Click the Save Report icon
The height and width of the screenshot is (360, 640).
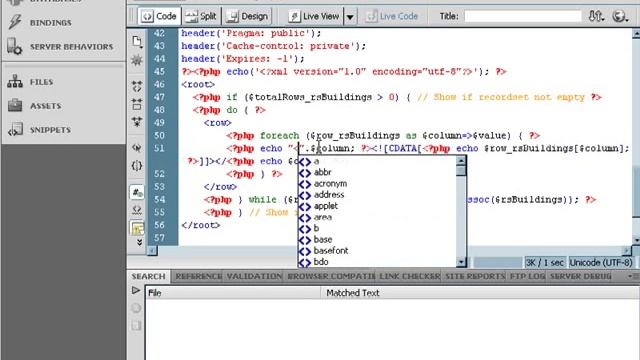pos(136,325)
